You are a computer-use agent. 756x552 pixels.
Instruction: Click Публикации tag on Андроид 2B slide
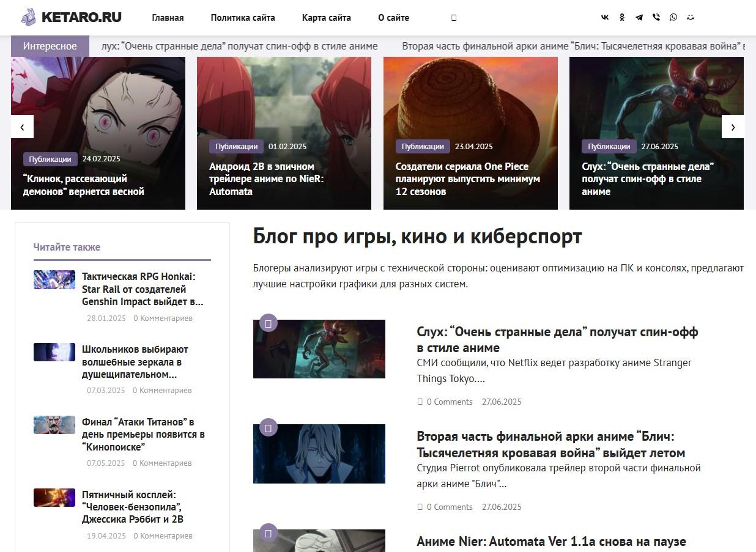(236, 147)
